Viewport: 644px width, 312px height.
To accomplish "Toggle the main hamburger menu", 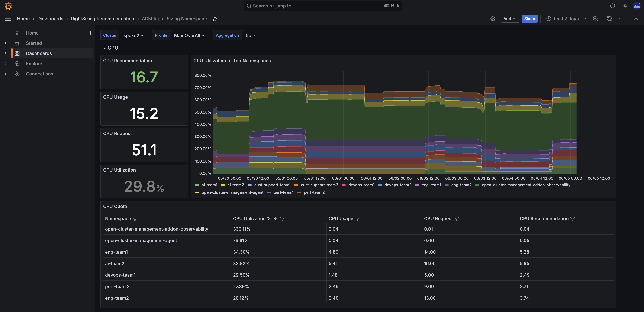I will tap(8, 19).
